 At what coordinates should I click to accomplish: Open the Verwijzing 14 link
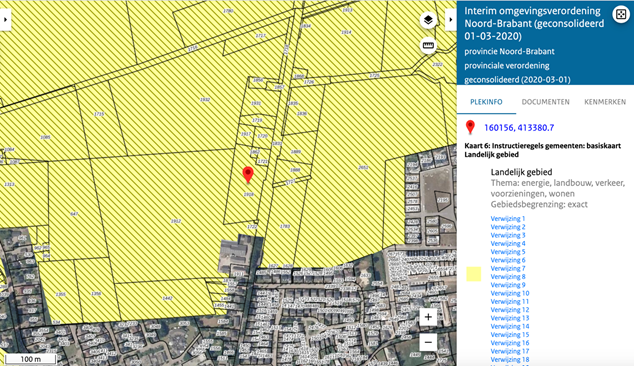click(510, 326)
